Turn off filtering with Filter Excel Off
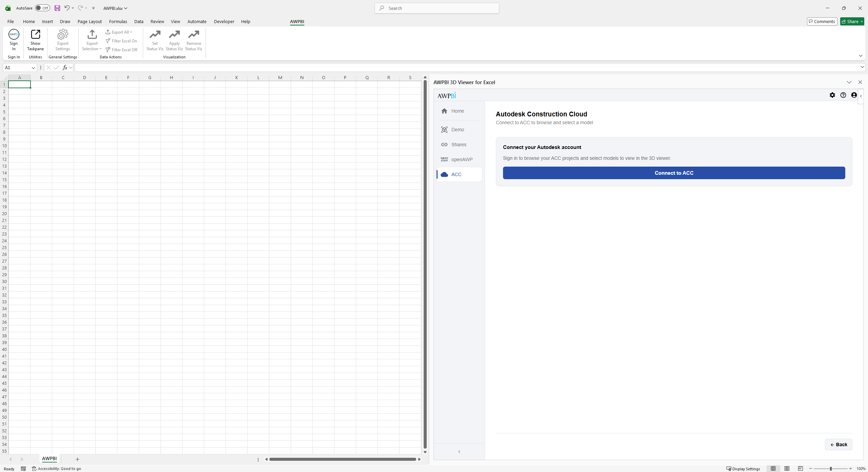 click(x=121, y=50)
